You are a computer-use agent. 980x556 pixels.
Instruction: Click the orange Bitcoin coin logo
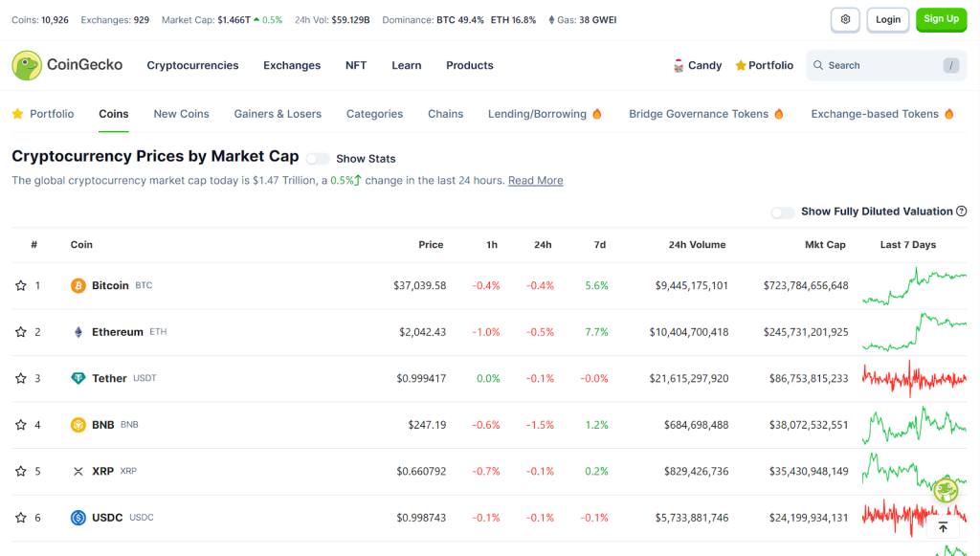click(x=78, y=285)
